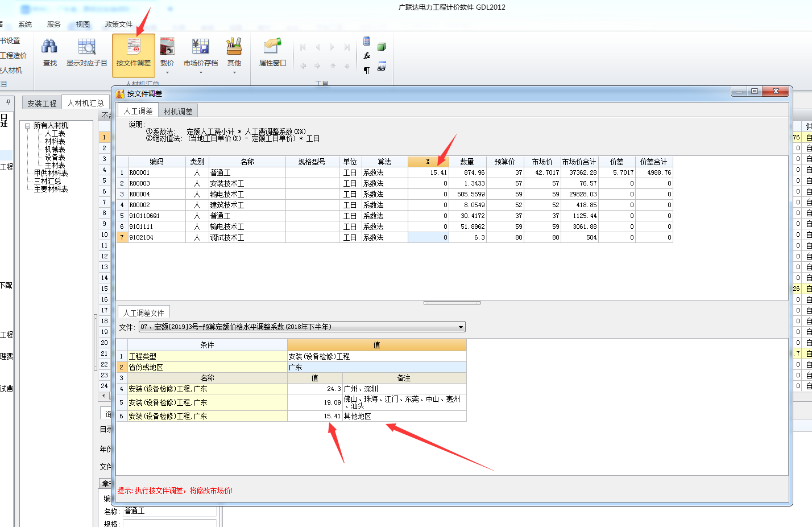
Task: Click the 其他 toolbox icon
Action: [234, 47]
